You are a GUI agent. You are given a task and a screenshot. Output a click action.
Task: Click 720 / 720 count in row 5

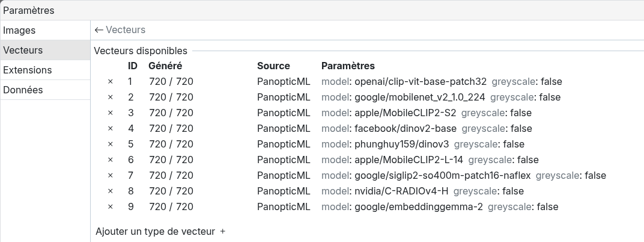(x=171, y=144)
